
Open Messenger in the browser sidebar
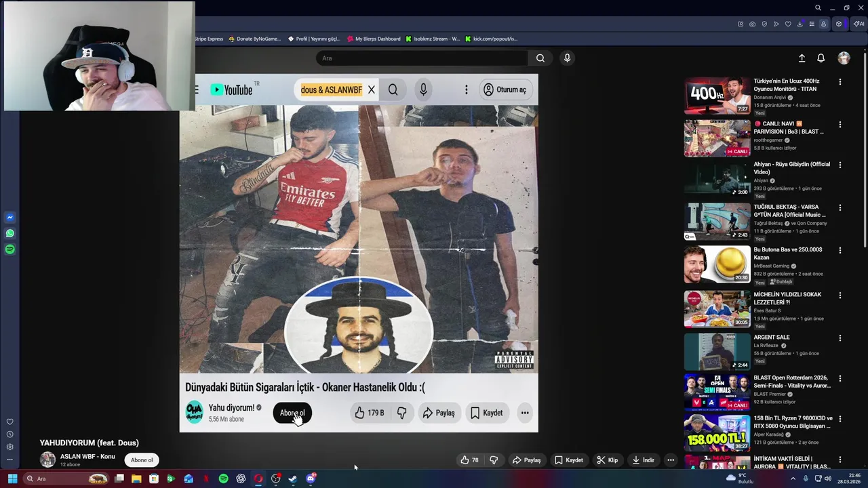(9, 218)
